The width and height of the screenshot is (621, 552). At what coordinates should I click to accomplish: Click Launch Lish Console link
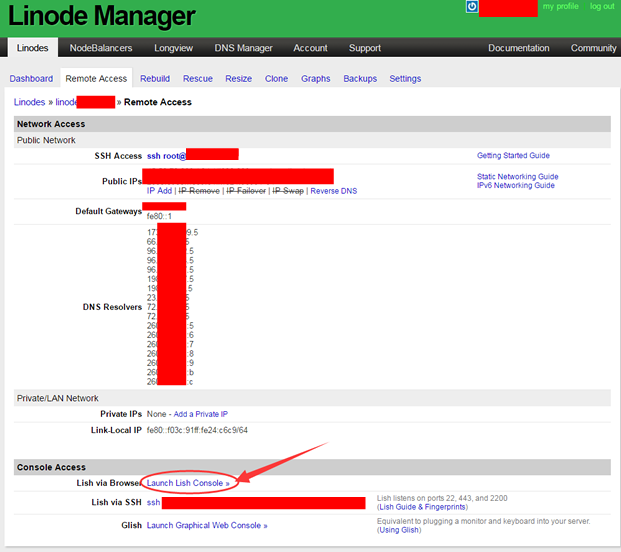point(188,483)
